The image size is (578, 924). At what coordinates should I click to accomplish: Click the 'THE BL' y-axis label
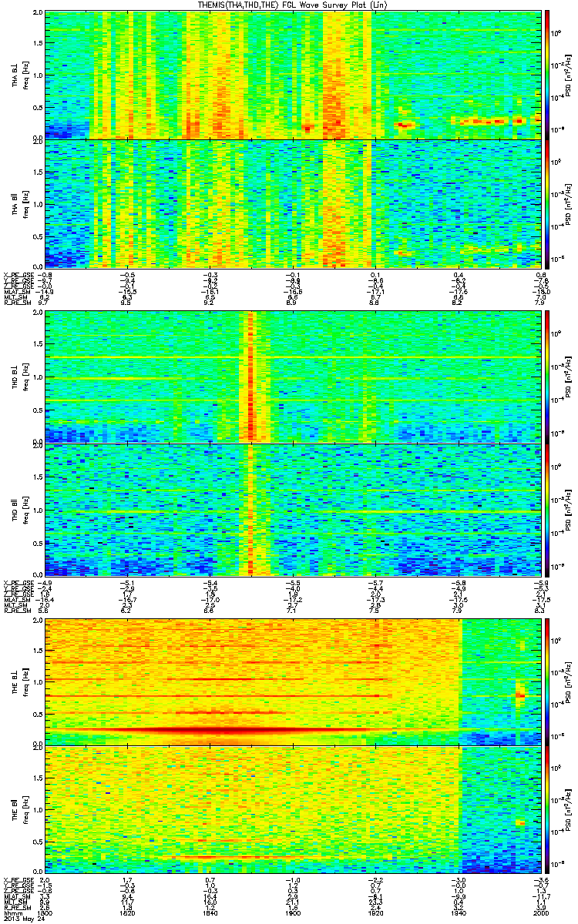point(15,681)
